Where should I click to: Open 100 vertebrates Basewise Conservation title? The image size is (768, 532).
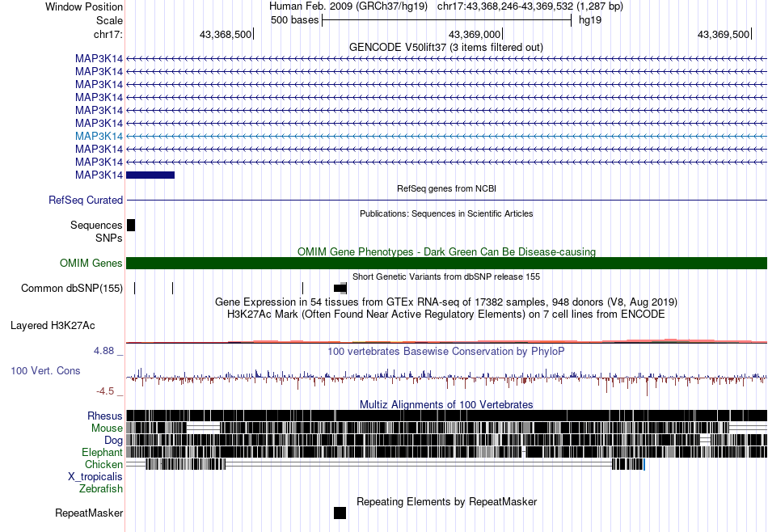(445, 351)
